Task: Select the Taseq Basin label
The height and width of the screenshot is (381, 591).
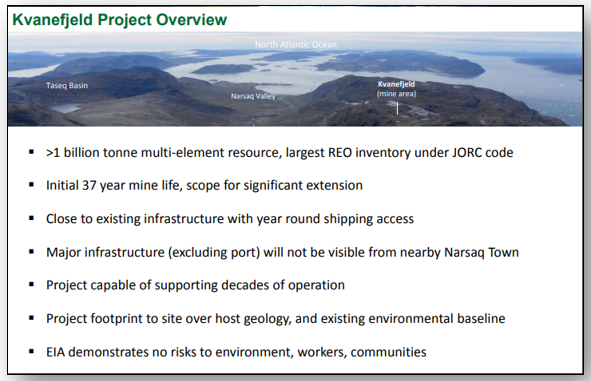Action: (67, 86)
